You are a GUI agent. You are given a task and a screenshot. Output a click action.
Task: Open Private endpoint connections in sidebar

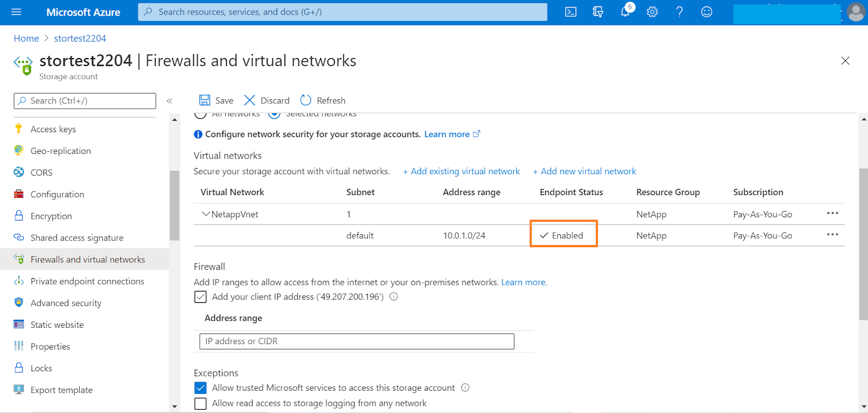click(x=87, y=281)
